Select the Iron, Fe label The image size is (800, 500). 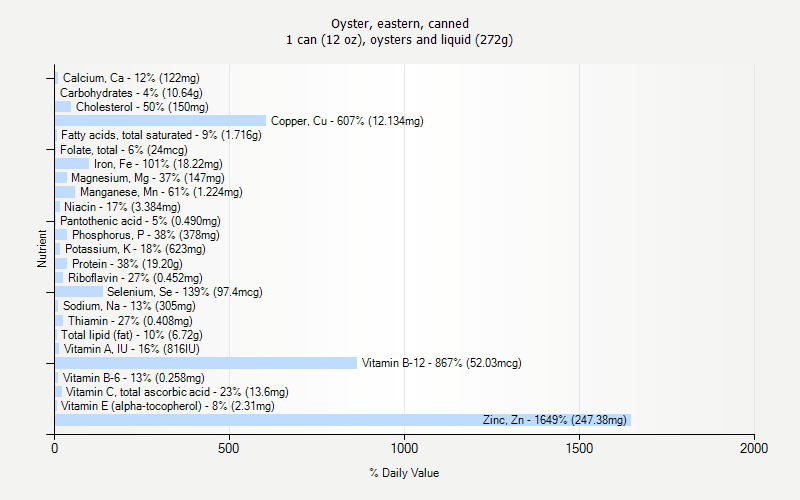pyautogui.click(x=158, y=164)
